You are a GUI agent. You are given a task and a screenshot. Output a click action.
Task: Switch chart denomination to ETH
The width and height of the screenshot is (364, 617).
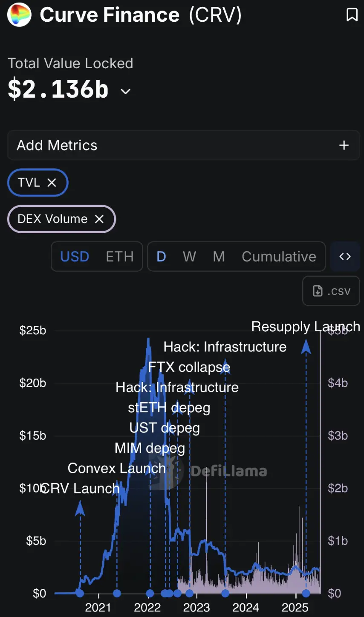(120, 256)
